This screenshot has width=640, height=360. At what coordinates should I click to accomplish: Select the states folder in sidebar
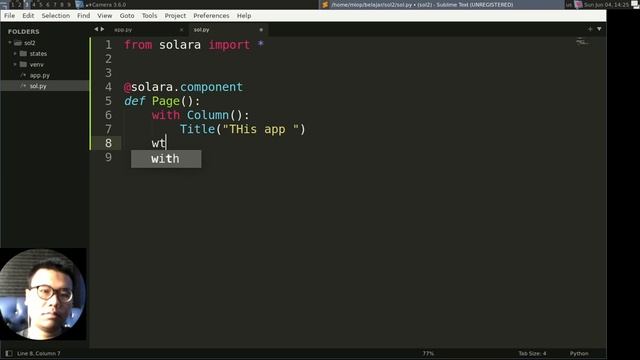coord(38,53)
